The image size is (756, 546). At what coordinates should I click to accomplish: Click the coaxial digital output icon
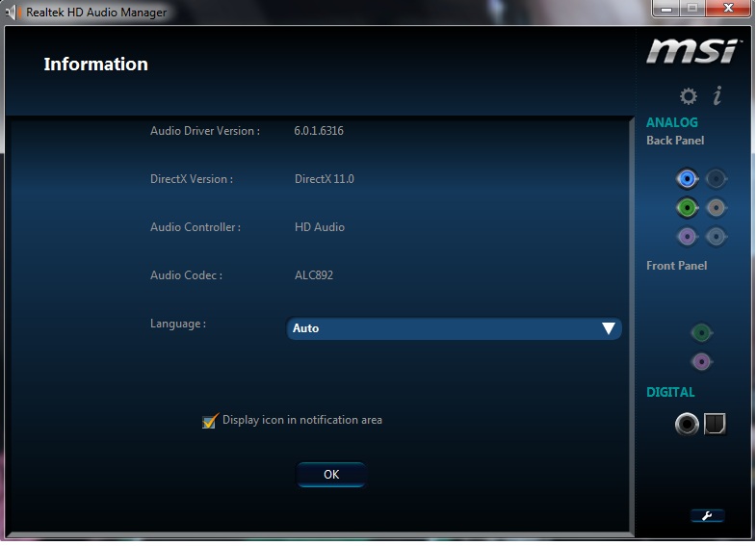coord(687,424)
